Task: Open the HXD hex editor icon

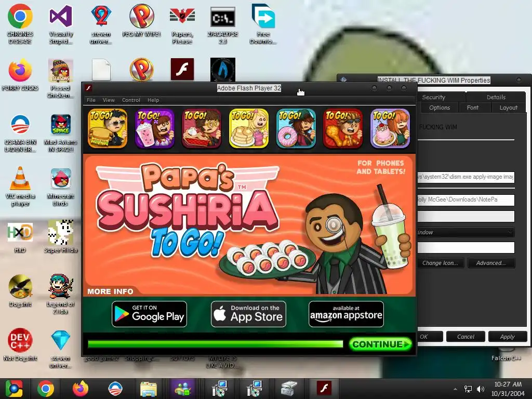Action: (20, 237)
